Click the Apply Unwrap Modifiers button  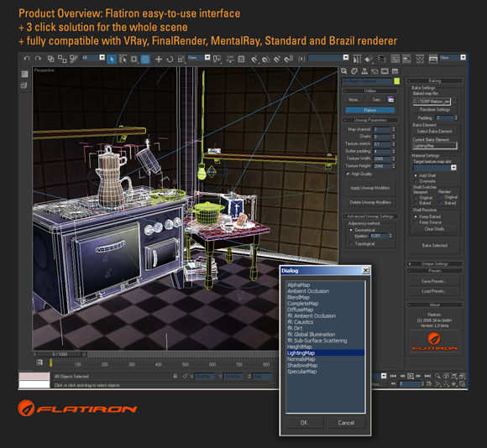(370, 188)
